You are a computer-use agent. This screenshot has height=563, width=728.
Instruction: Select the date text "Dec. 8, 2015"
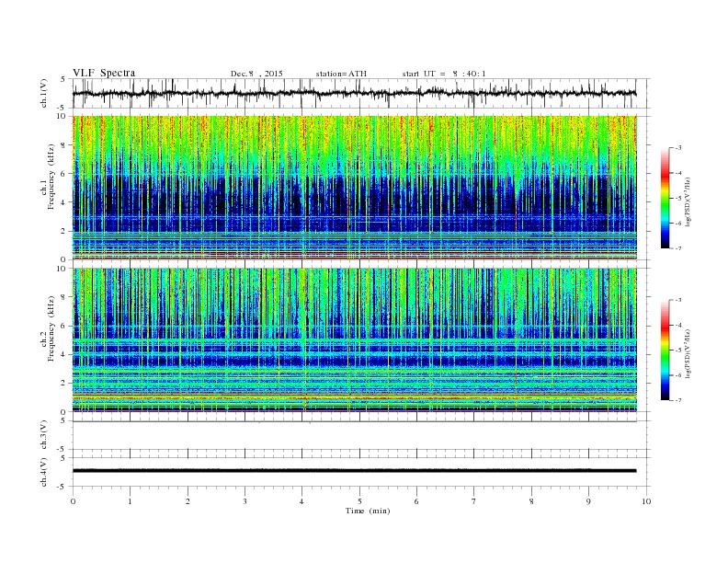point(256,74)
